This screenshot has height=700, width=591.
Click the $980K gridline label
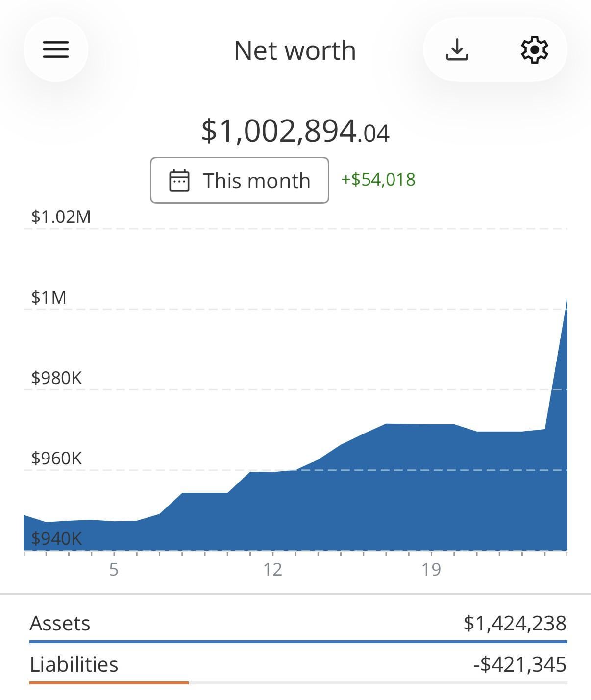(56, 378)
